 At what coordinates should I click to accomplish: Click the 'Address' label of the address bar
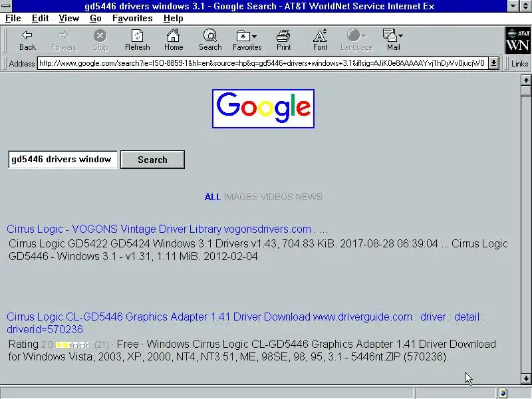[x=22, y=63]
